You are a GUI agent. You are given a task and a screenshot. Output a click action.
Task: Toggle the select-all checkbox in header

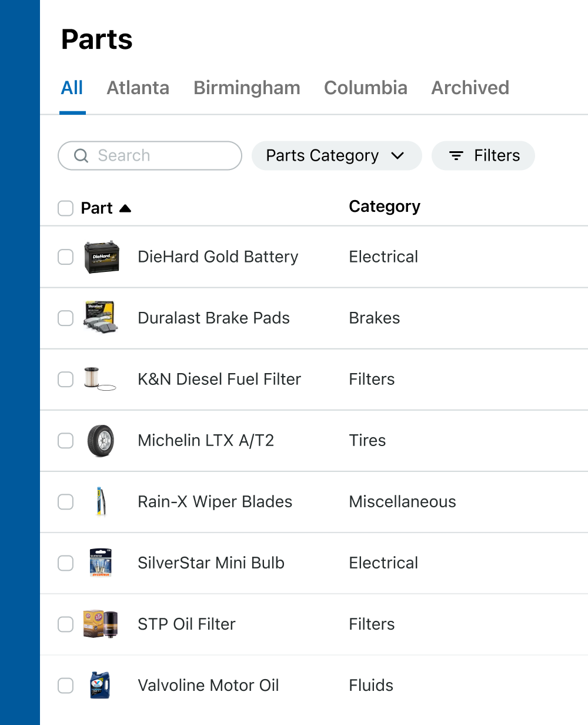pos(65,208)
